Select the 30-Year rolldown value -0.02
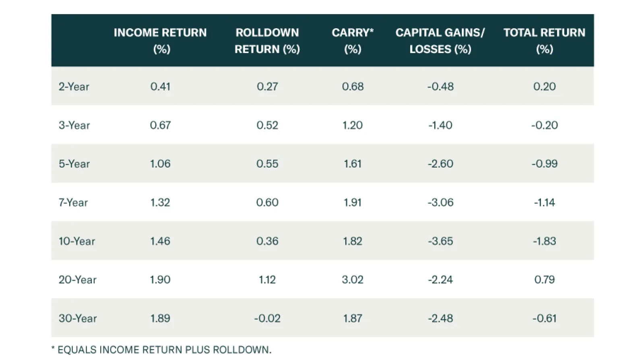Viewport: 644px width, 364px height. coord(267,318)
